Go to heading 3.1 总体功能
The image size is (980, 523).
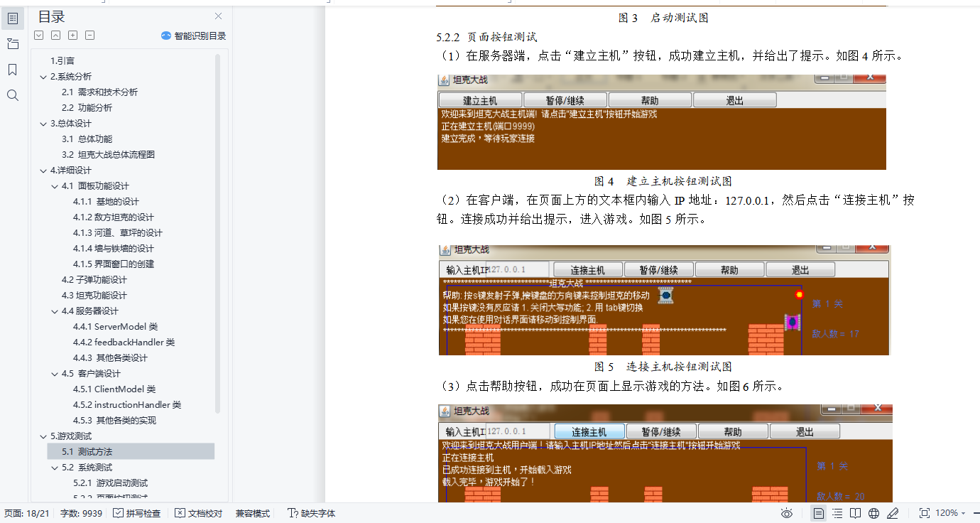87,139
